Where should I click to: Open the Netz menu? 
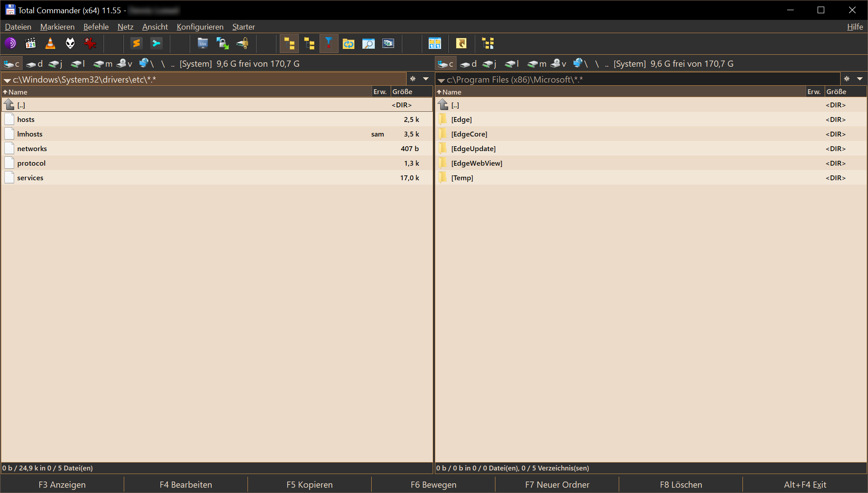coord(125,27)
